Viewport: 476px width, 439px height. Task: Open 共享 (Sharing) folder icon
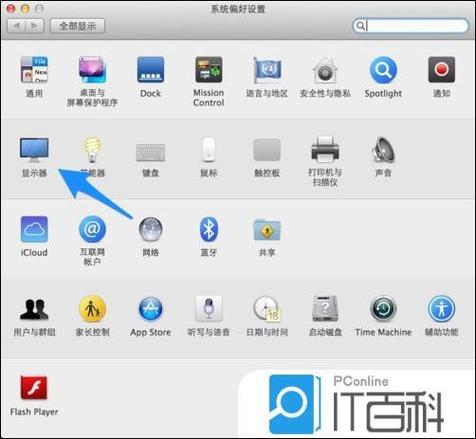point(267,230)
